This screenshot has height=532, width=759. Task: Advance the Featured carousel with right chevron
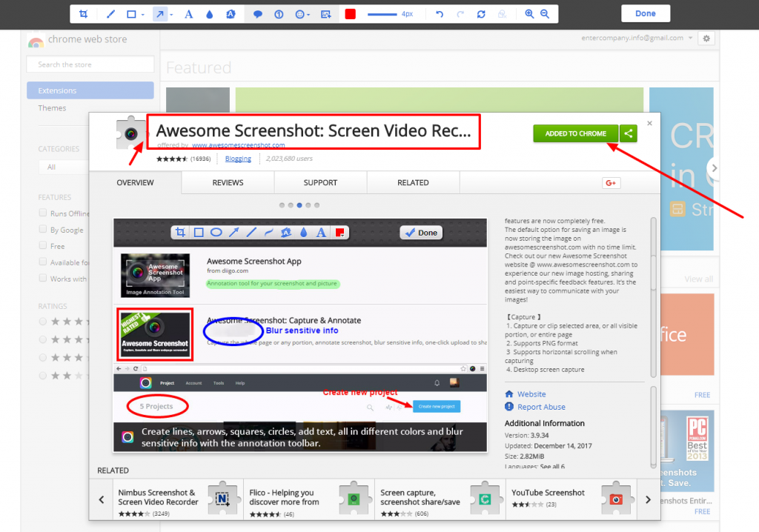tap(714, 168)
